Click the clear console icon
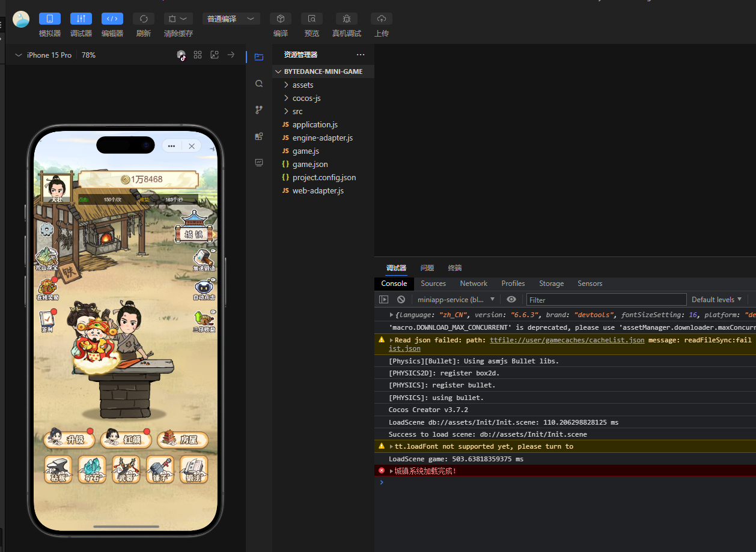Viewport: 756px width, 552px height. [x=401, y=299]
